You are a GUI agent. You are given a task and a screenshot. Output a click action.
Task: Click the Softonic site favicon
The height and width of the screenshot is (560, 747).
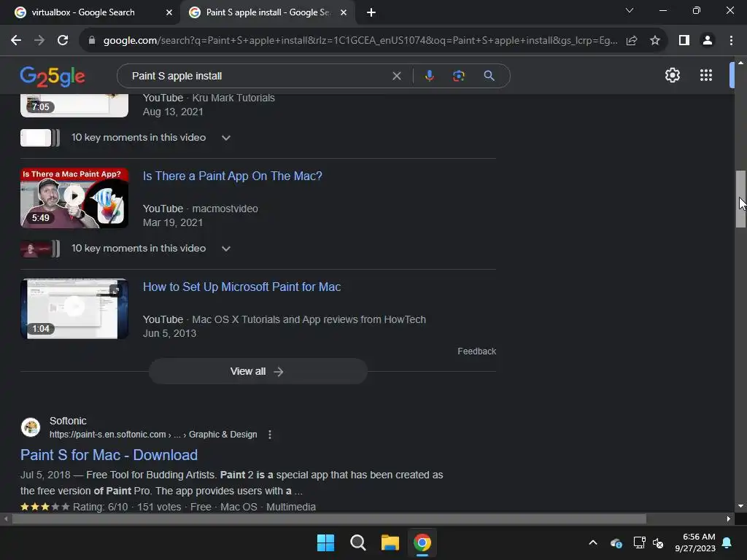(x=31, y=427)
